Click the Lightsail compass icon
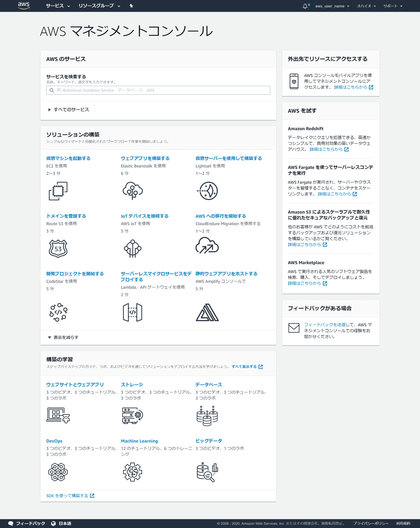Image resolution: width=420 pixels, height=528 pixels. tap(208, 191)
